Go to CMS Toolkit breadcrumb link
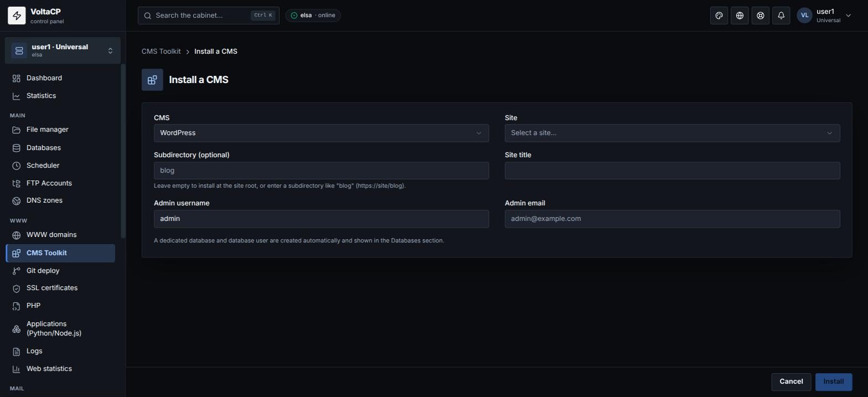 click(161, 51)
